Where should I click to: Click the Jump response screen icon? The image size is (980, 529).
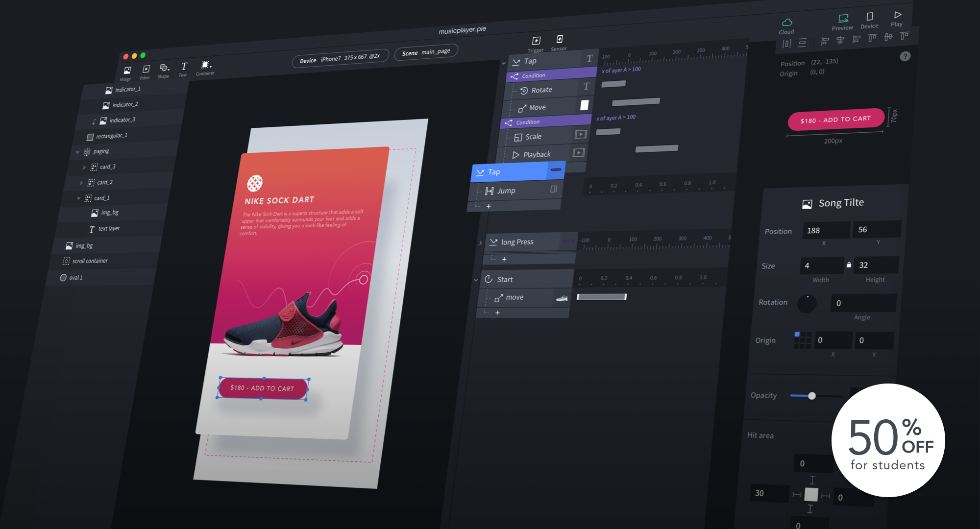point(554,189)
